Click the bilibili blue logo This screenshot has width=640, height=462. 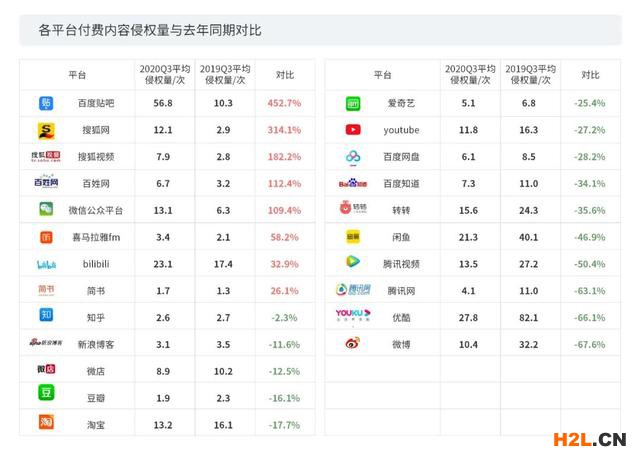tap(46, 264)
